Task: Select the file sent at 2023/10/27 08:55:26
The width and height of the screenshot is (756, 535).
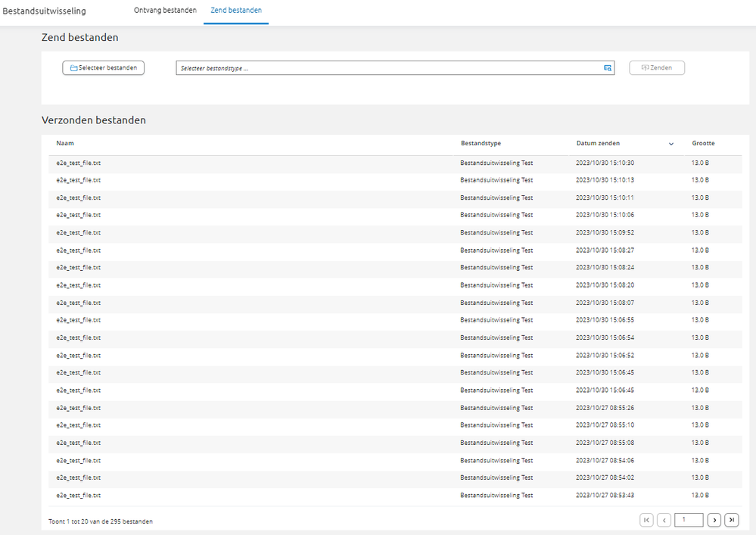Action: coord(395,408)
